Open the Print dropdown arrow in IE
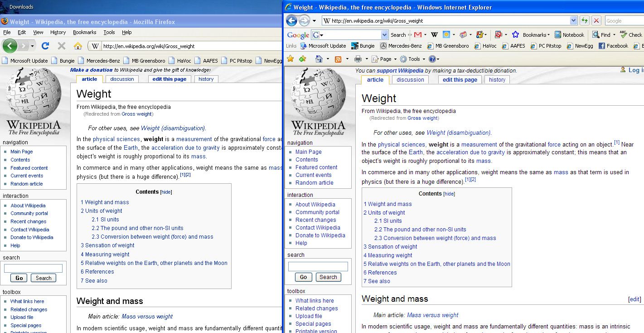The width and height of the screenshot is (644, 333). (x=367, y=59)
